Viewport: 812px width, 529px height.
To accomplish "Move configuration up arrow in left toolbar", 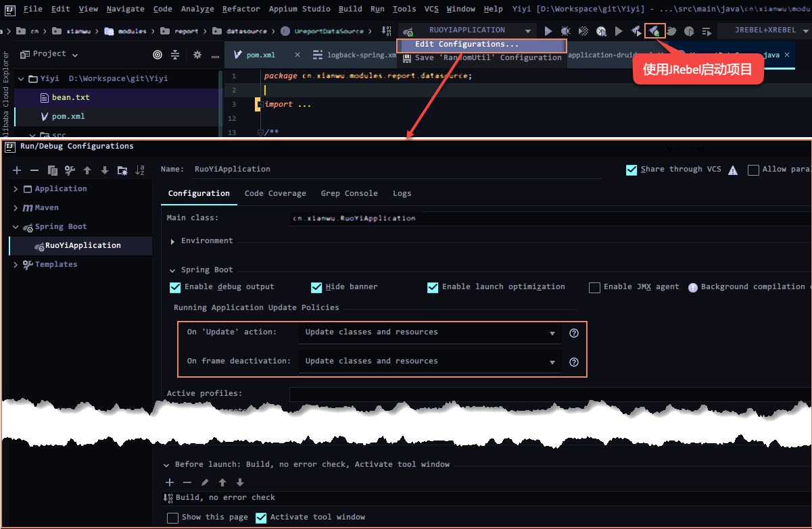I will [87, 170].
